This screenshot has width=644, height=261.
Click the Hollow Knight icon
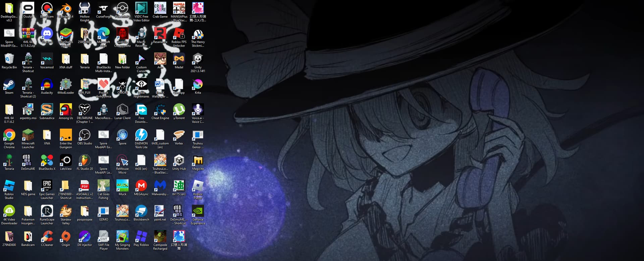point(85,8)
